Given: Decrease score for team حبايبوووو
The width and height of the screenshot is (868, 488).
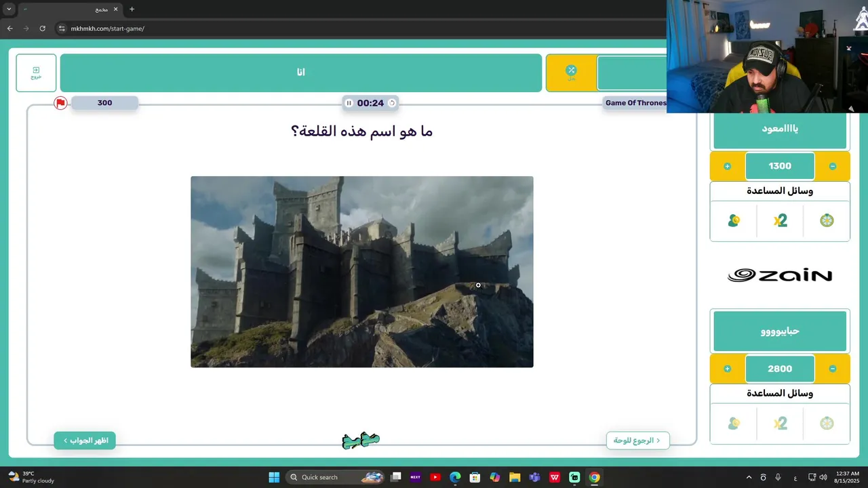Looking at the screenshot, I should click(x=833, y=369).
